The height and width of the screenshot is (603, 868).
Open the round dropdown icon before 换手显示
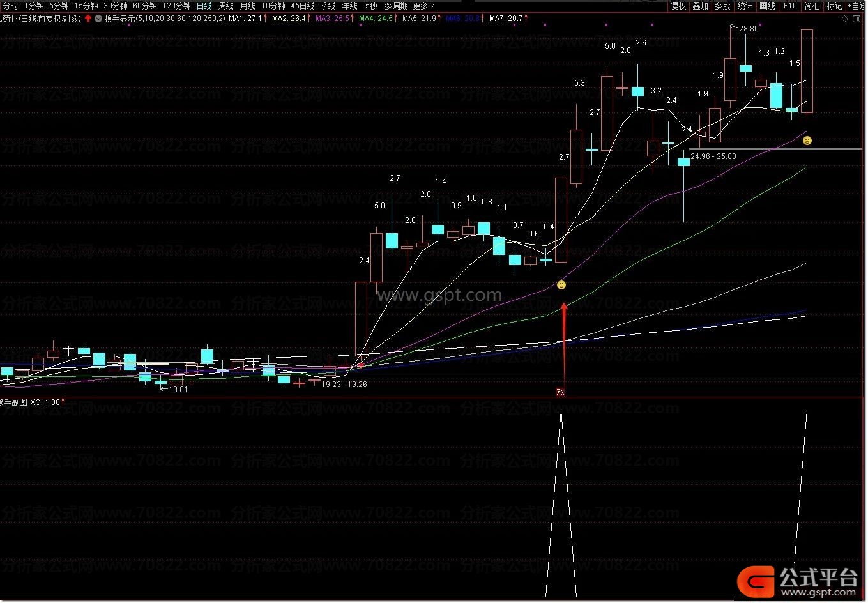tap(98, 19)
